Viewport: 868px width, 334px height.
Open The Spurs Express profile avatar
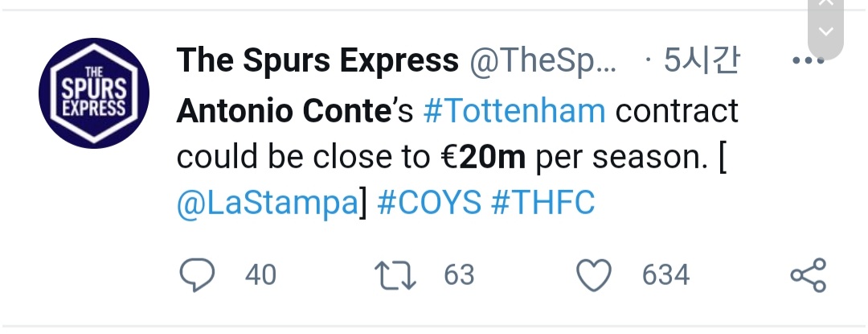(95, 93)
